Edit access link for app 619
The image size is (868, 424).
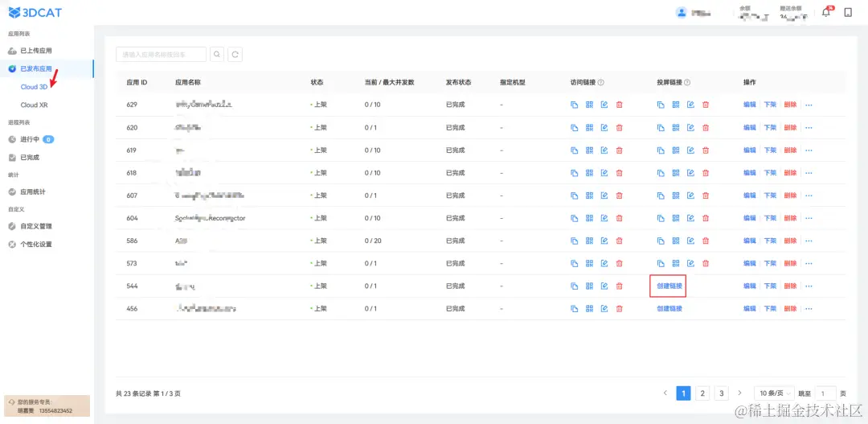(x=604, y=150)
